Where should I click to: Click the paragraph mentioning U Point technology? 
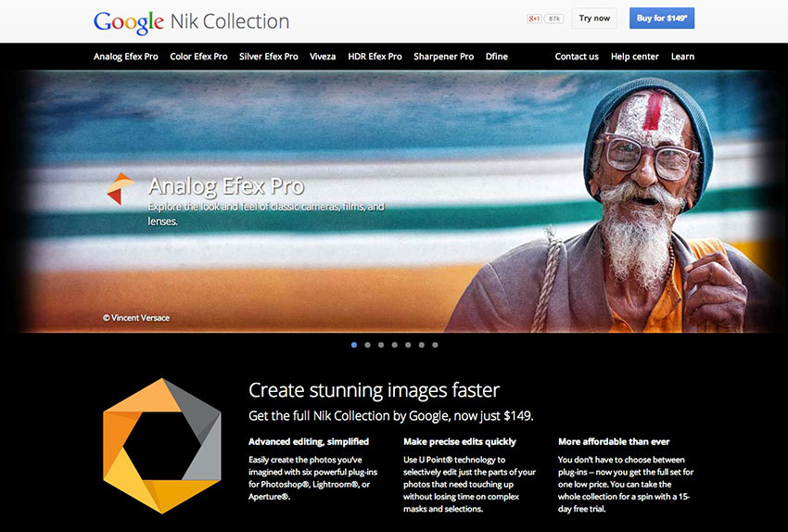click(469, 484)
